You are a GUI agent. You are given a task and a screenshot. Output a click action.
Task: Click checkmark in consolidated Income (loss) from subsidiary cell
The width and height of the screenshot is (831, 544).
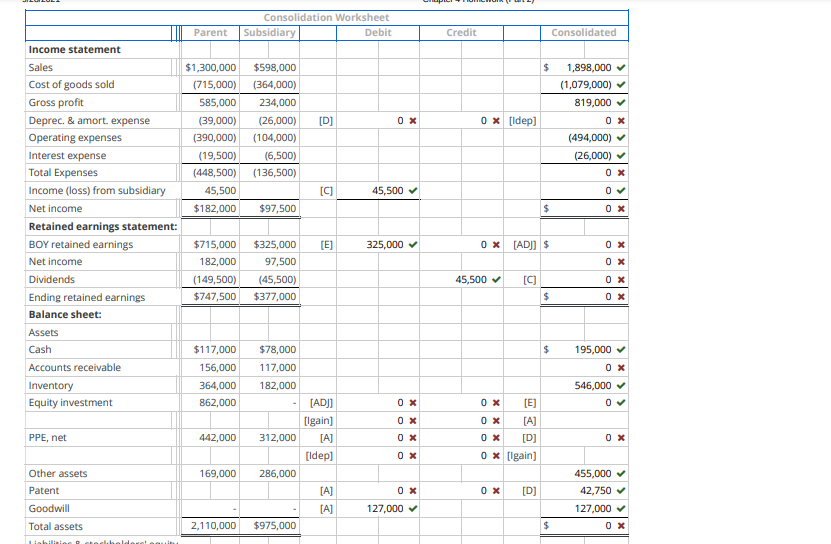click(621, 190)
